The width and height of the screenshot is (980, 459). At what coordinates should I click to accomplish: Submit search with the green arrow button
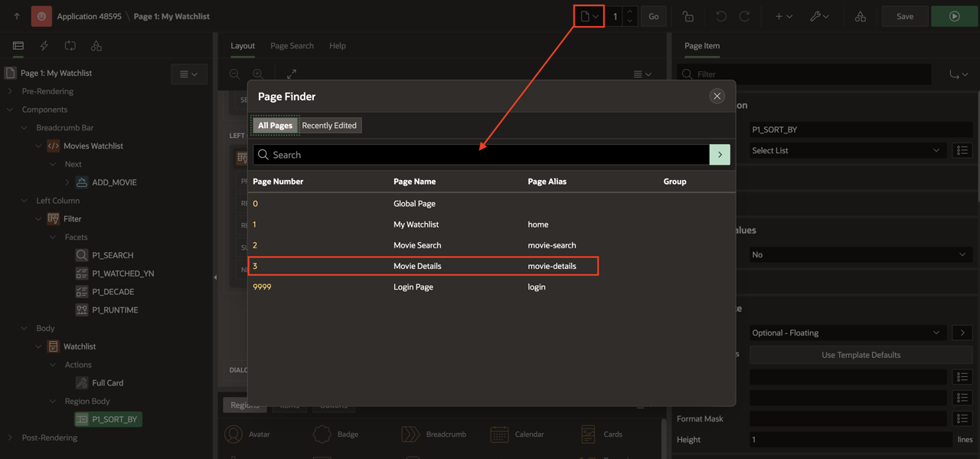point(720,155)
